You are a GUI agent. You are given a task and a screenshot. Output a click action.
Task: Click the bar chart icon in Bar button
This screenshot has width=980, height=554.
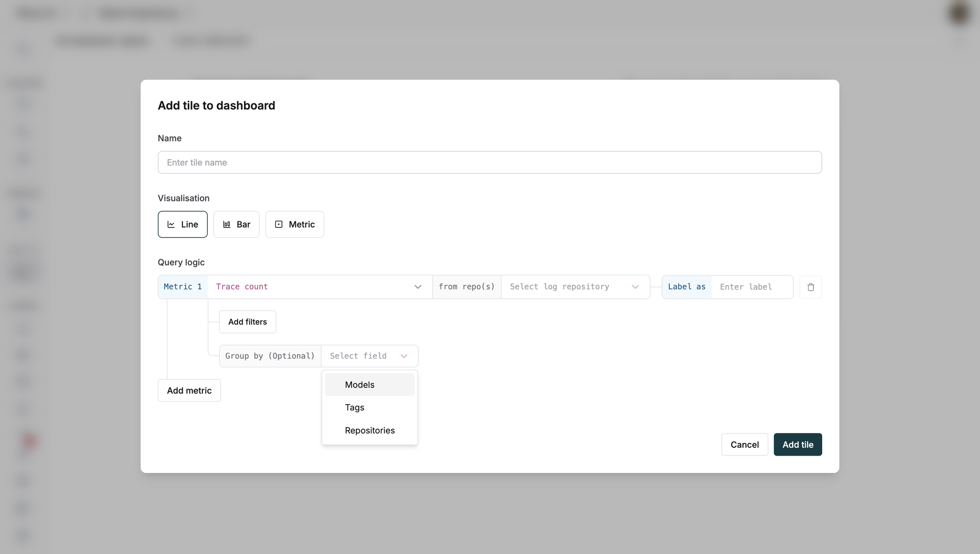tap(226, 224)
